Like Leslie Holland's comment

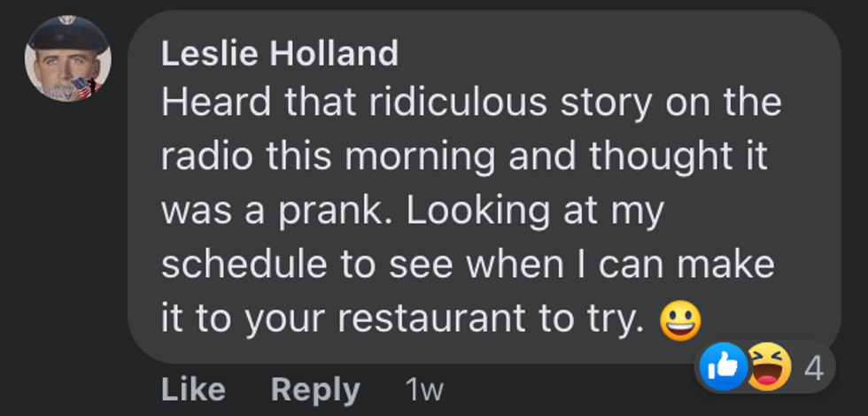(x=193, y=389)
